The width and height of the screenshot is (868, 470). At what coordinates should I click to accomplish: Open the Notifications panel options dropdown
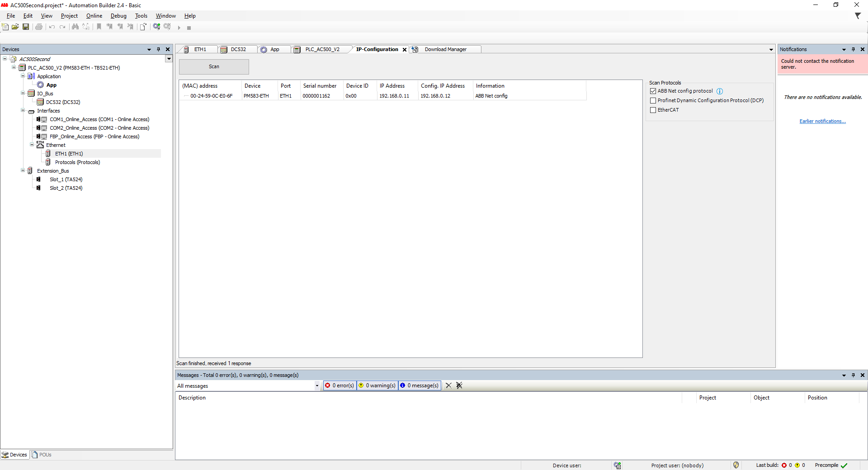pyautogui.click(x=844, y=49)
